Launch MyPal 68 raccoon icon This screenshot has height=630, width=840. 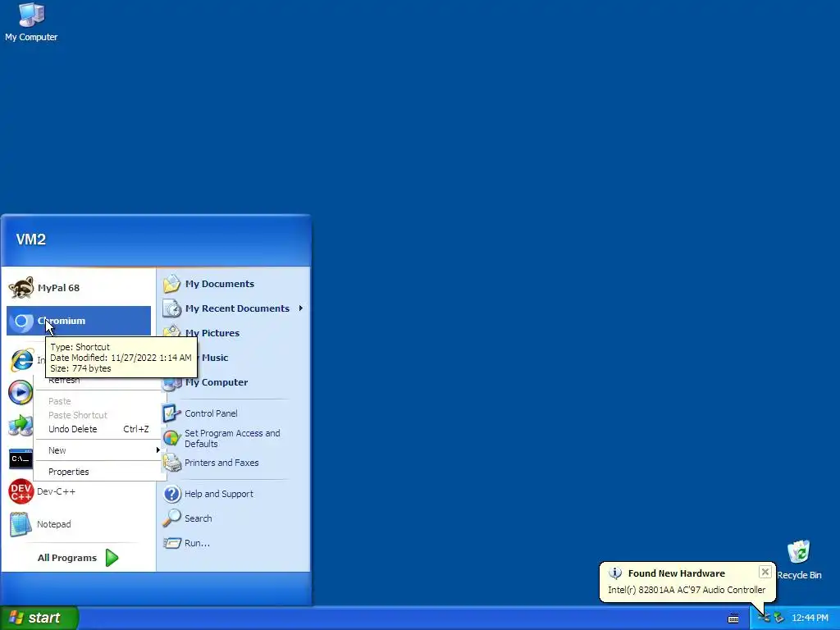pyautogui.click(x=21, y=288)
